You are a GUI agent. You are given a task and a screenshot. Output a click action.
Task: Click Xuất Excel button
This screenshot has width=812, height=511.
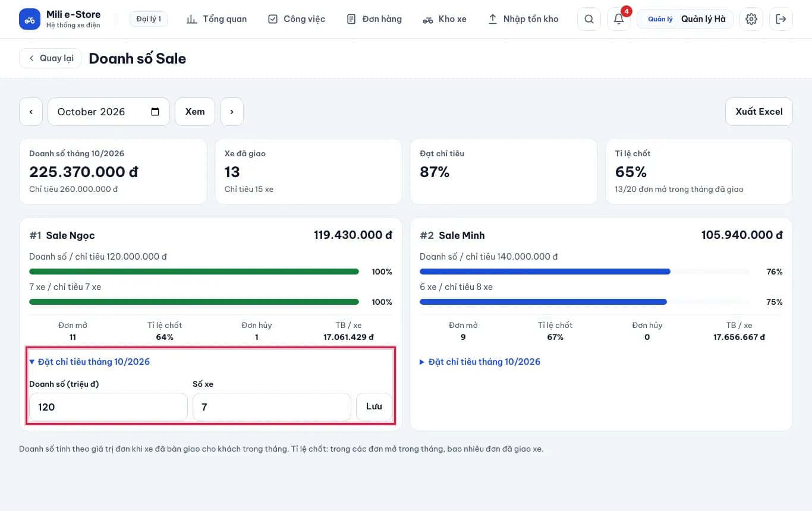click(x=759, y=112)
